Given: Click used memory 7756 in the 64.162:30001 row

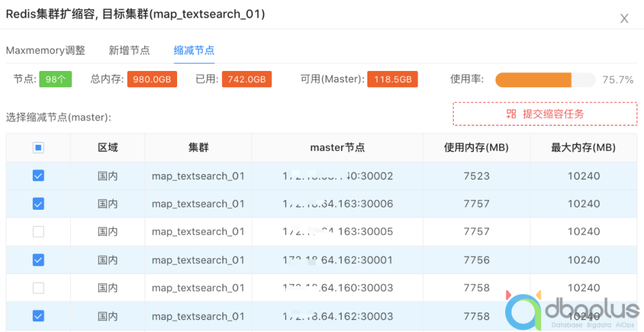Looking at the screenshot, I should 476,260.
